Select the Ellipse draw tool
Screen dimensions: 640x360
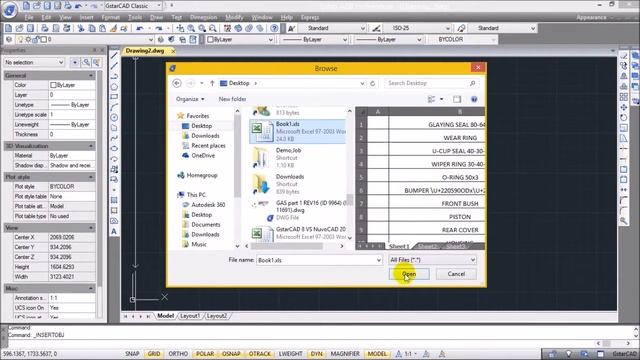click(114, 149)
